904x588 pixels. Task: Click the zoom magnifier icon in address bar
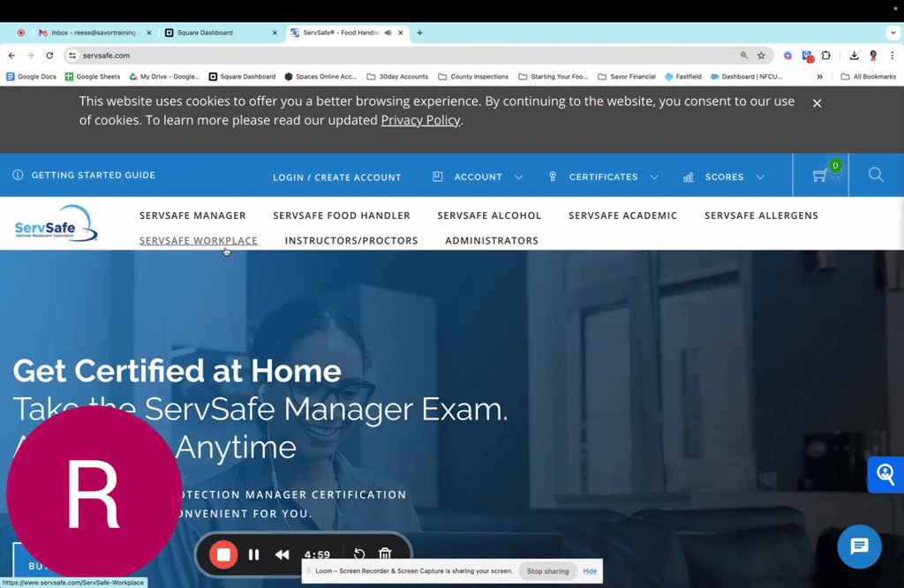tap(743, 56)
